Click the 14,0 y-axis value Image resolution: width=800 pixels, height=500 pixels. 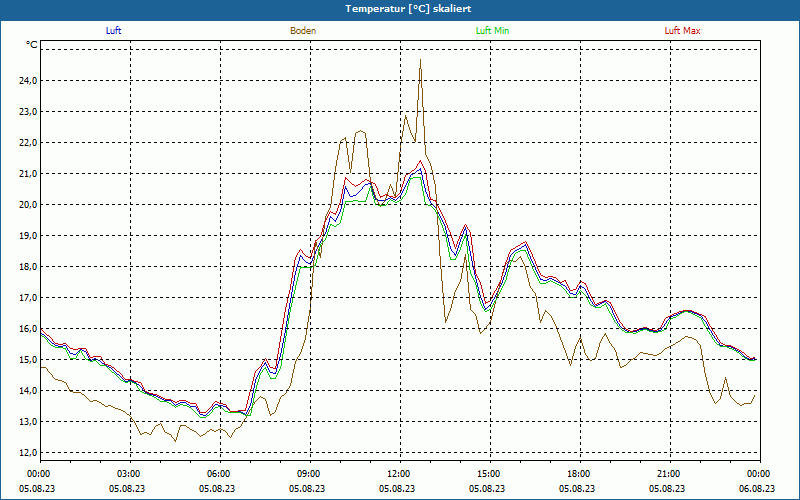29,391
